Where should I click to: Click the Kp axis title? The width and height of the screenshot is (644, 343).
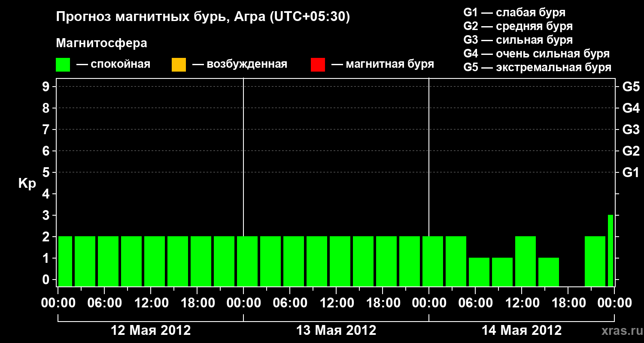pos(27,184)
